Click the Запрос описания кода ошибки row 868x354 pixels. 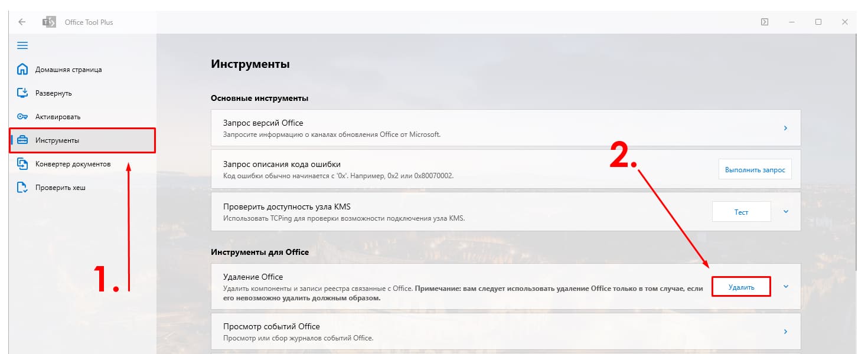click(413, 169)
